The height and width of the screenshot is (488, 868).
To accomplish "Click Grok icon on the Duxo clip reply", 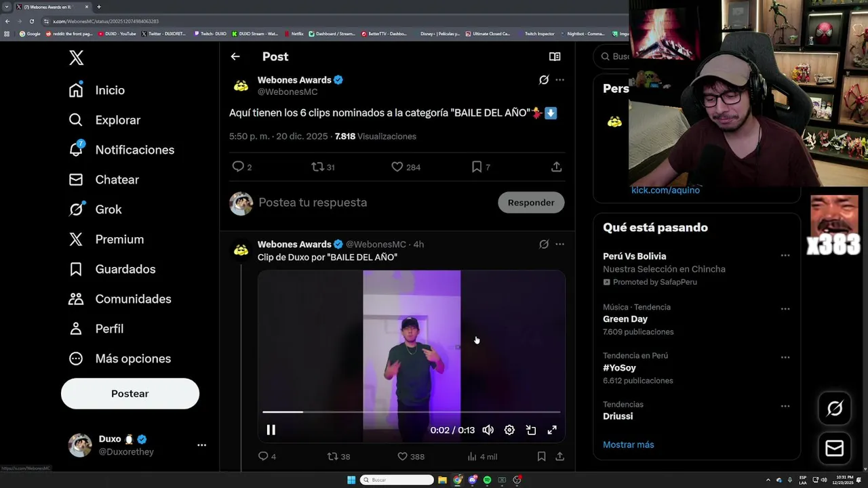I will [544, 244].
